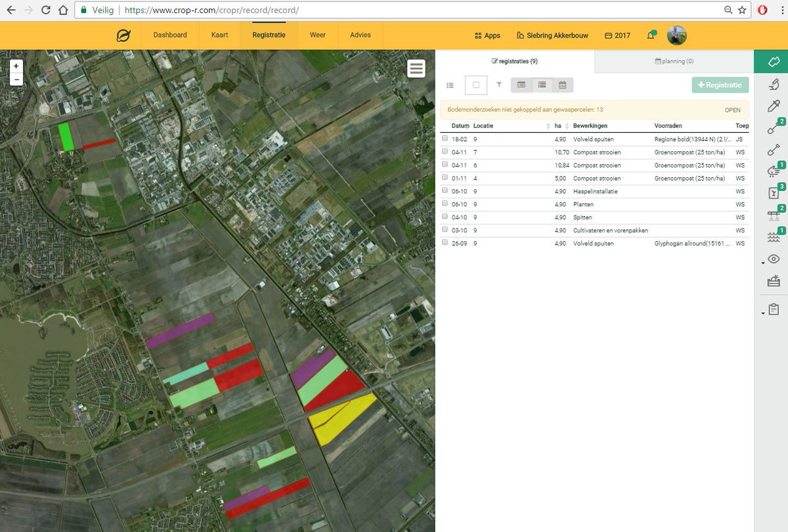Select the pipette sample icon
This screenshot has height=532, width=788.
pyautogui.click(x=774, y=106)
